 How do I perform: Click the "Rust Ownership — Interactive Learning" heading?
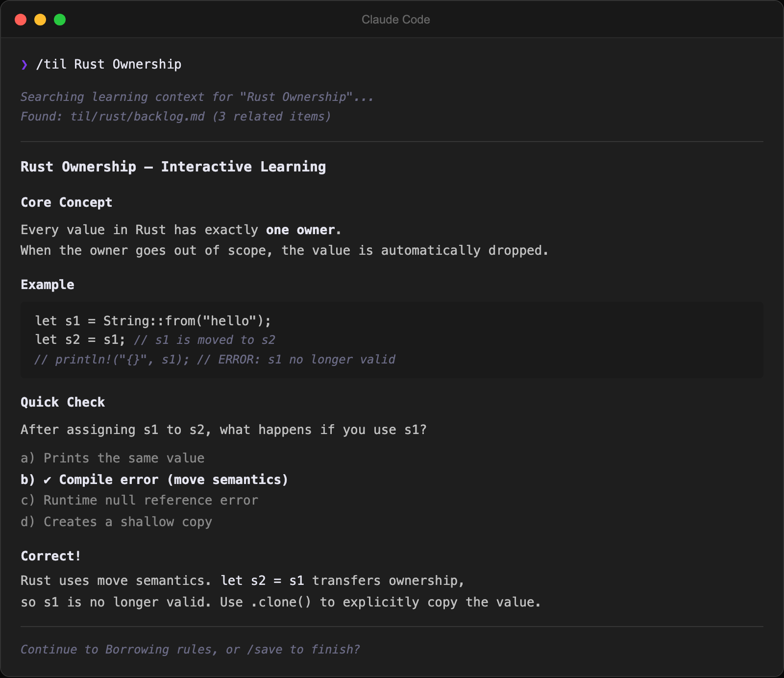tap(173, 167)
